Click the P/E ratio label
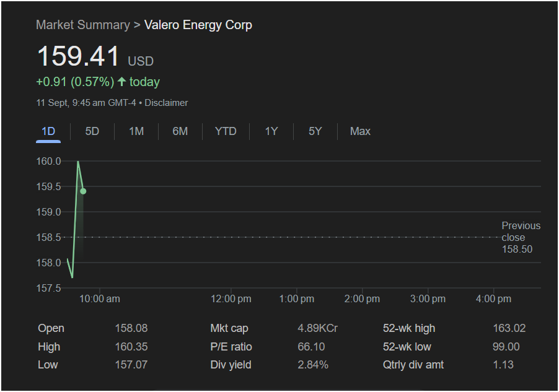 pos(231,347)
